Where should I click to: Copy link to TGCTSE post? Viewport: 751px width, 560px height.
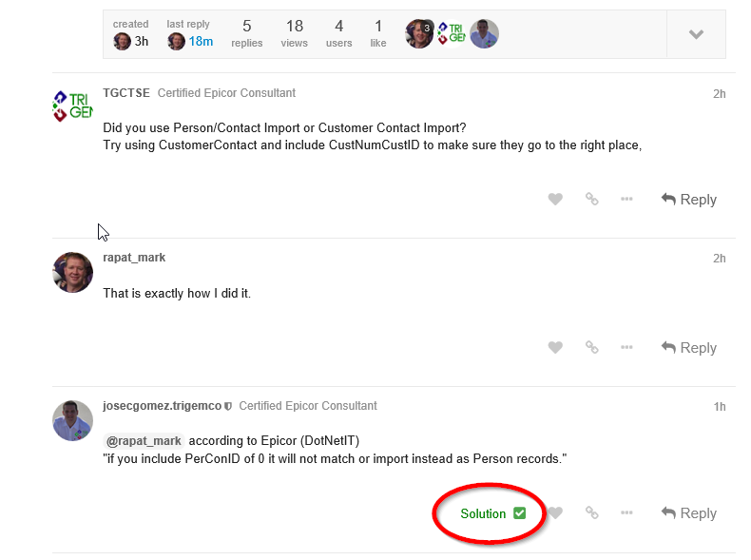click(592, 199)
